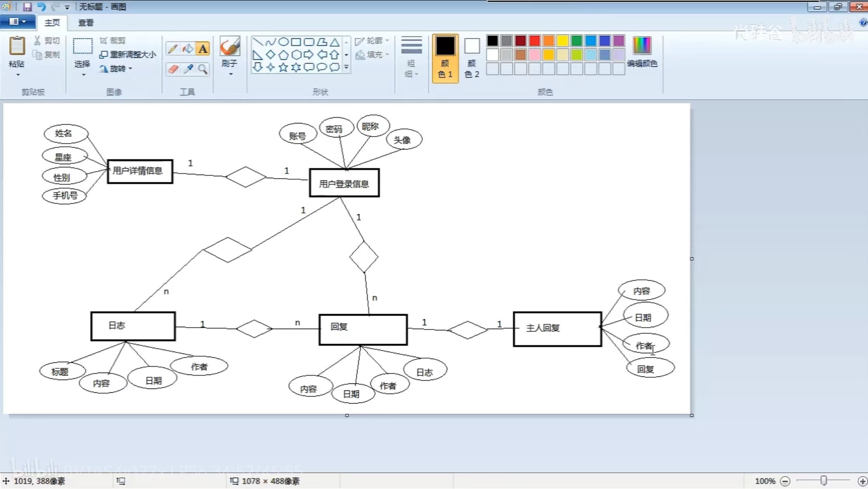Click the canvas bottom-right resize handle

tap(692, 415)
